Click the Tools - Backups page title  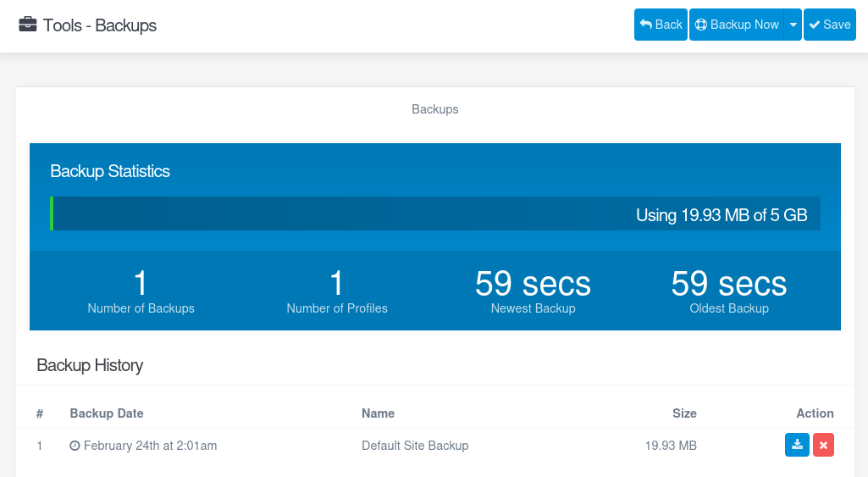[x=100, y=25]
